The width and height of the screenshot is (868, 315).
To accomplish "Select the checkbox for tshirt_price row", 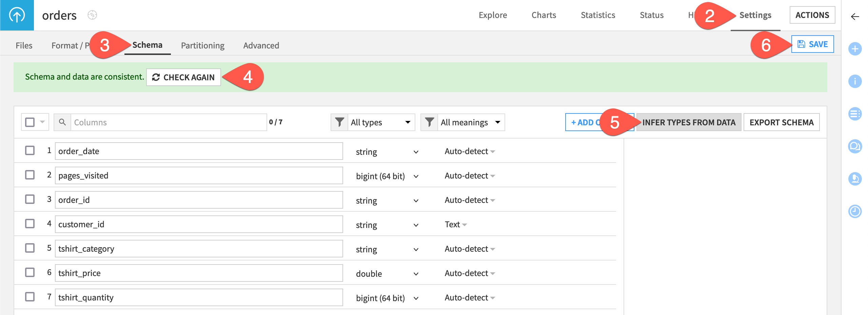I will (x=30, y=272).
